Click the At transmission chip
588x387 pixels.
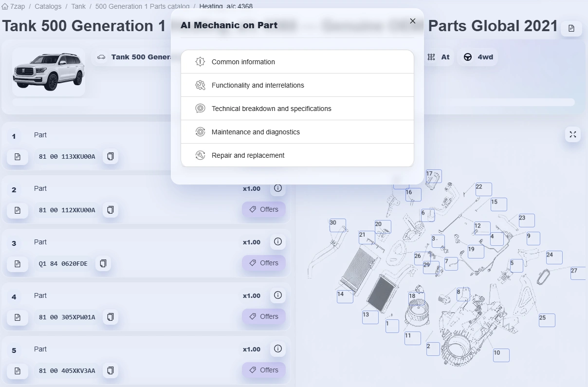point(439,57)
